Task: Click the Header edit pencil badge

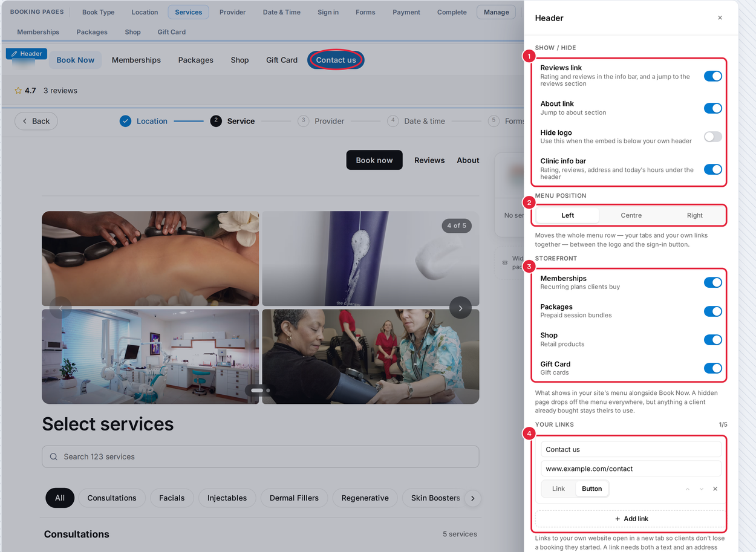Action: tap(27, 54)
